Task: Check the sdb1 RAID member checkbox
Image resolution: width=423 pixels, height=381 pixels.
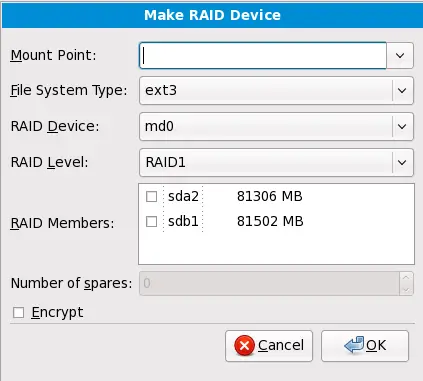Action: pos(152,221)
